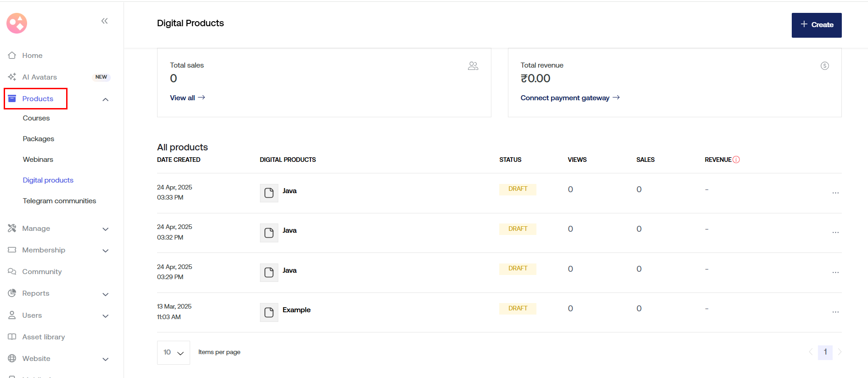Go to Webinars in sidebar
The width and height of the screenshot is (868, 378).
38,160
